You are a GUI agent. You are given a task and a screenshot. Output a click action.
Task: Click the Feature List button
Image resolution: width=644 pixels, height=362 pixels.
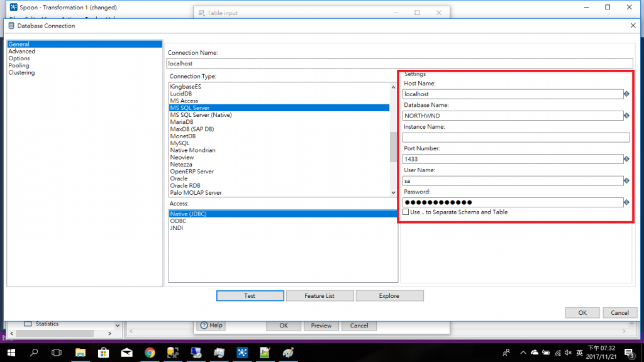coord(319,295)
